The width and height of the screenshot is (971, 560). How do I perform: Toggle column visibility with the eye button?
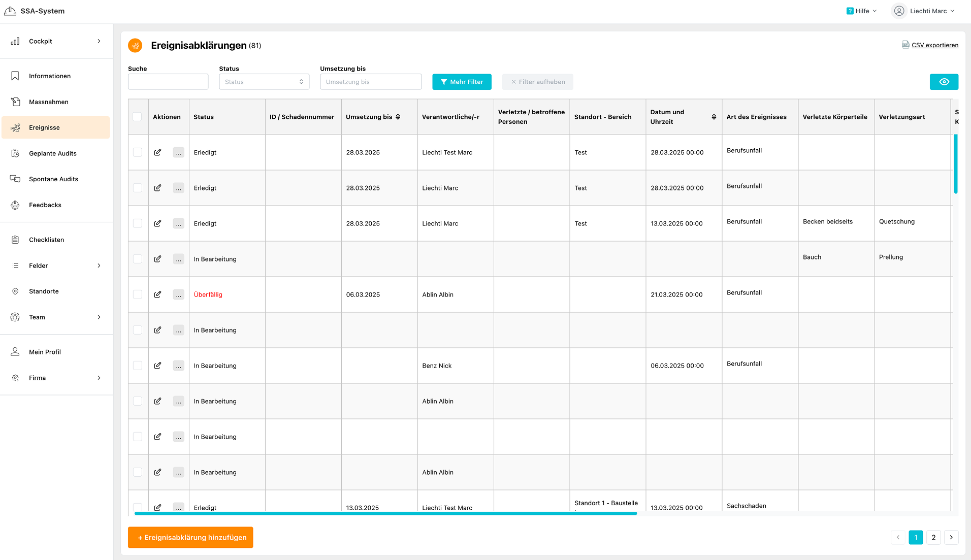[944, 82]
